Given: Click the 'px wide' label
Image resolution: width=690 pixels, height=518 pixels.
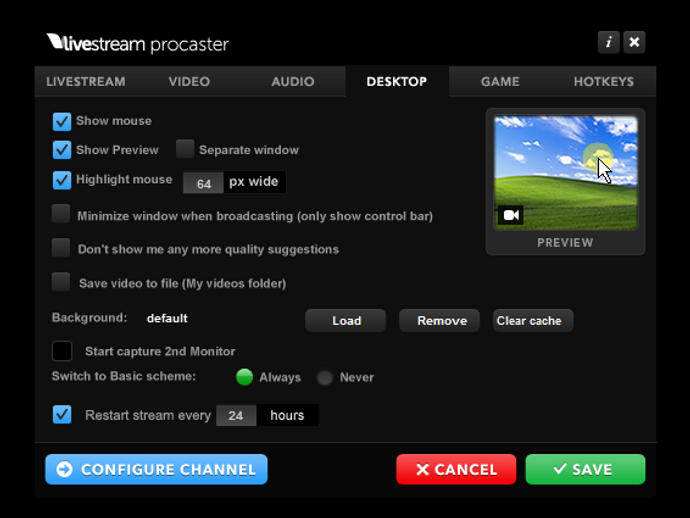Looking at the screenshot, I should point(253,182).
